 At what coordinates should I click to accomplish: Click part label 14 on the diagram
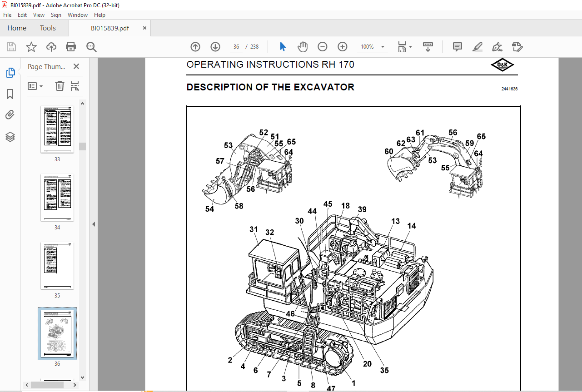coord(411,226)
